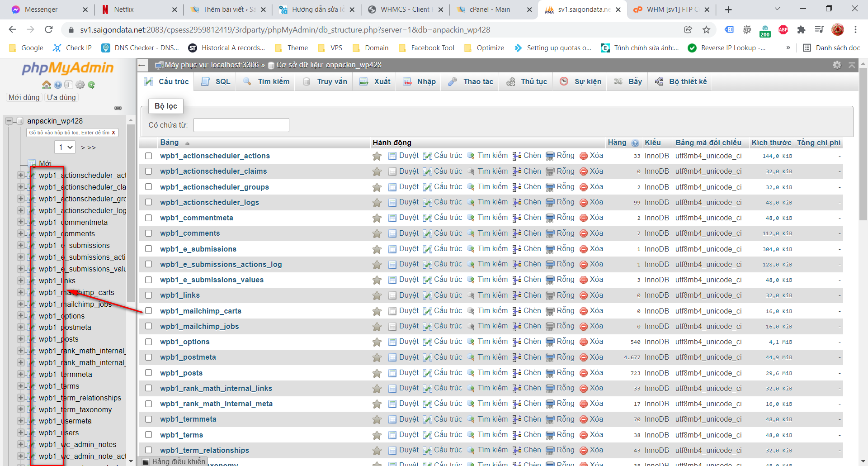This screenshot has width=868, height=466.
Task: Click wpb1_terms table name link
Action: 181,435
